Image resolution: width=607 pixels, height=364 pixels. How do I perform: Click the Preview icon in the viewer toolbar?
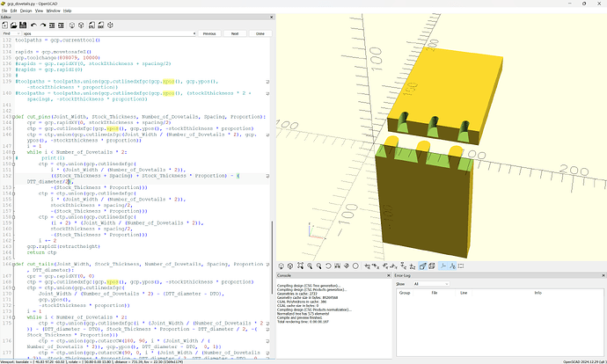(281, 266)
